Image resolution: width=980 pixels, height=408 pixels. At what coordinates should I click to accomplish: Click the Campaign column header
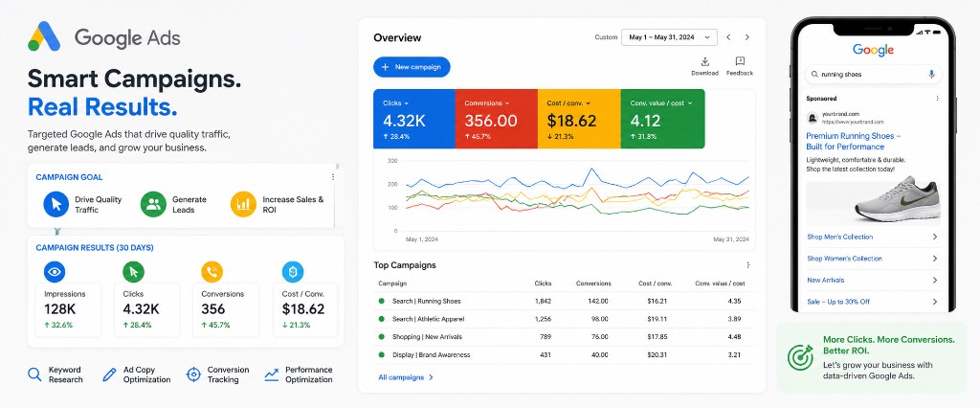(392, 283)
